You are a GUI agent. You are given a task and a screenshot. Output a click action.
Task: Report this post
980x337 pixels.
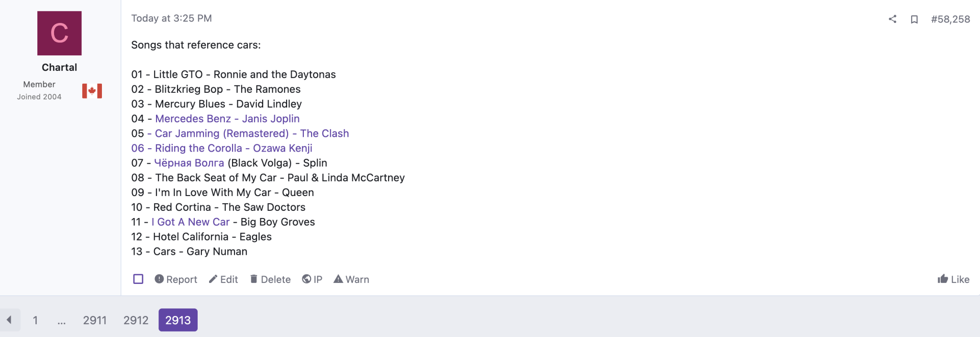click(176, 279)
